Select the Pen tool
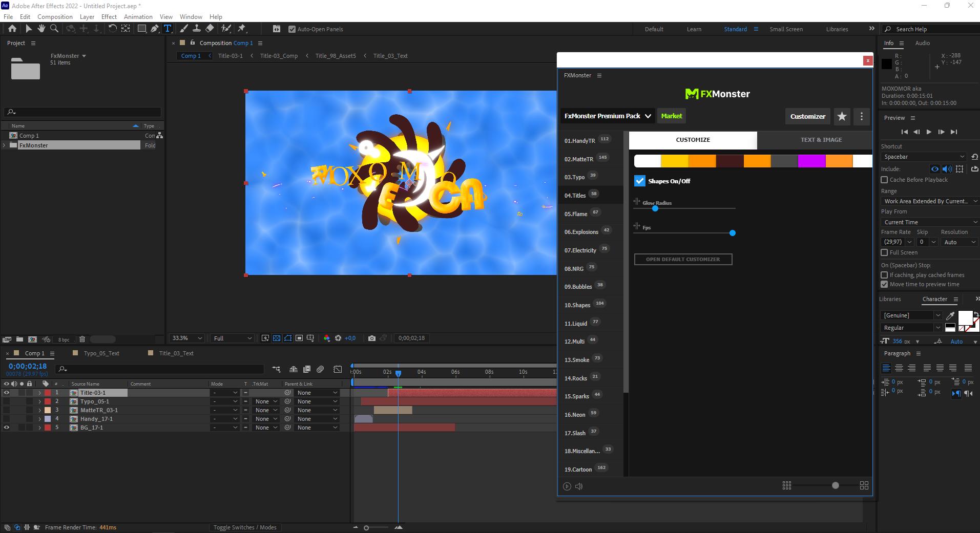Screen dimensions: 980x533 point(154,29)
